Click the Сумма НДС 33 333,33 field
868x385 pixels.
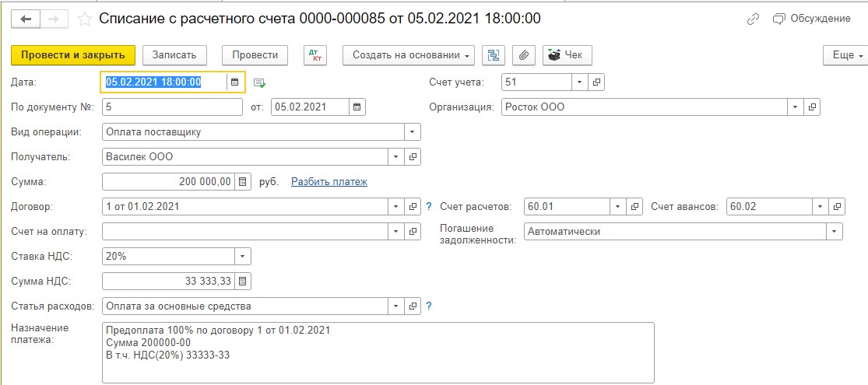coord(169,281)
